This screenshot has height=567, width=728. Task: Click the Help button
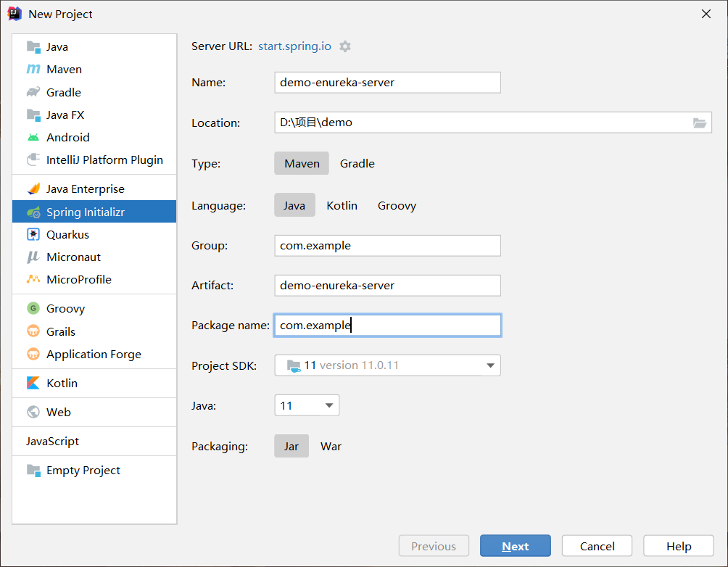679,545
